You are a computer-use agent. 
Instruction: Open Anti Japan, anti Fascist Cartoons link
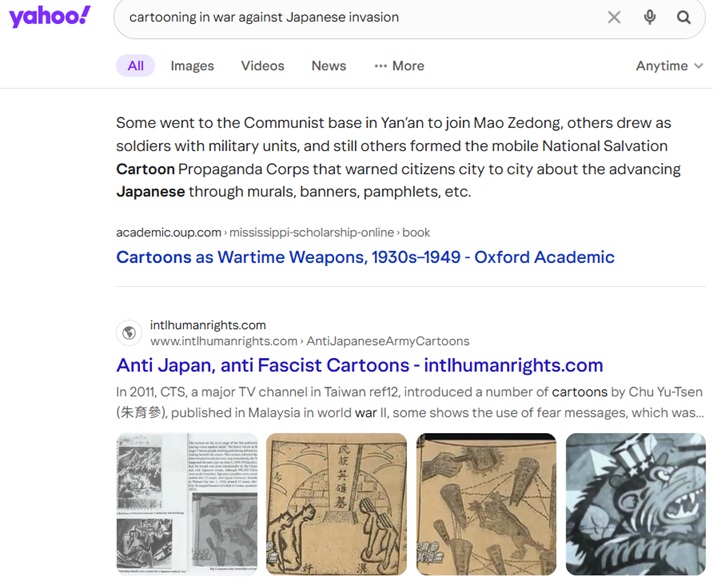360,365
